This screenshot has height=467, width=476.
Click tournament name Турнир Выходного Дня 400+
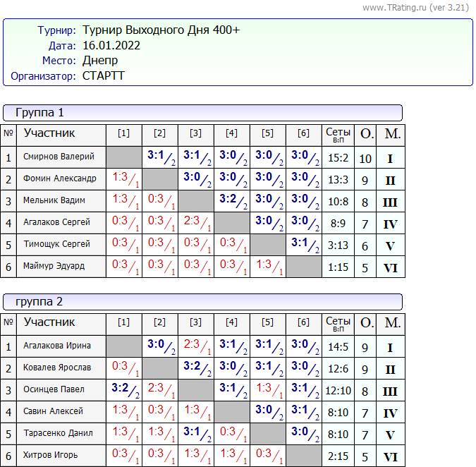tap(161, 30)
